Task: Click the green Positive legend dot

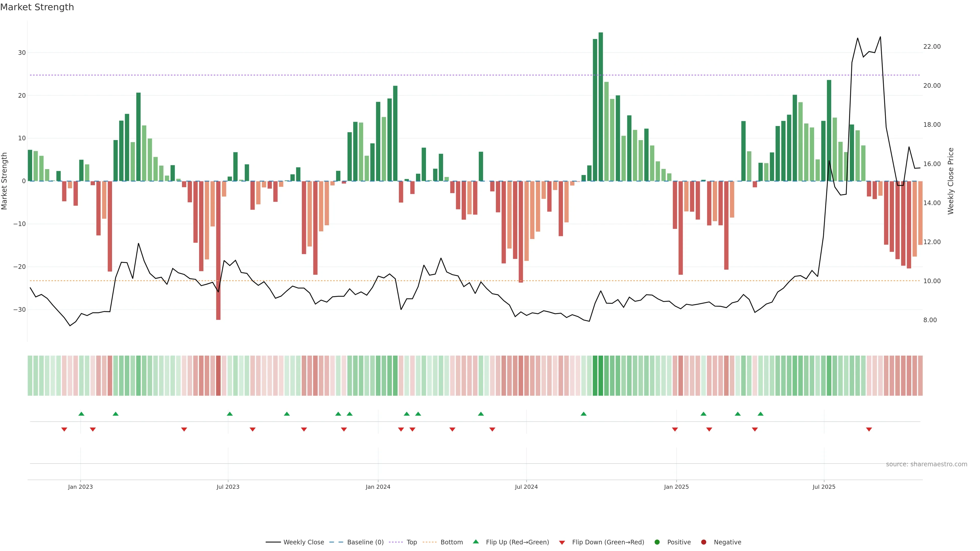Action: [657, 542]
